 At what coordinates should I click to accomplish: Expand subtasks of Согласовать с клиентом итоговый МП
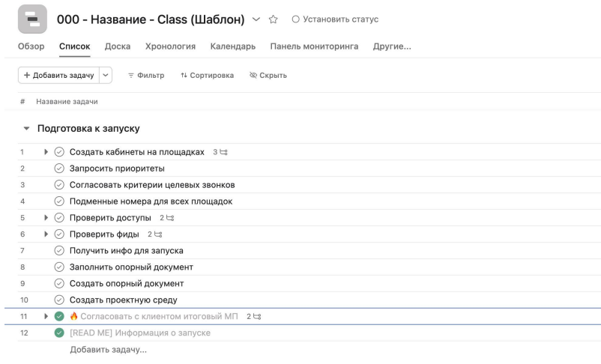(x=46, y=317)
